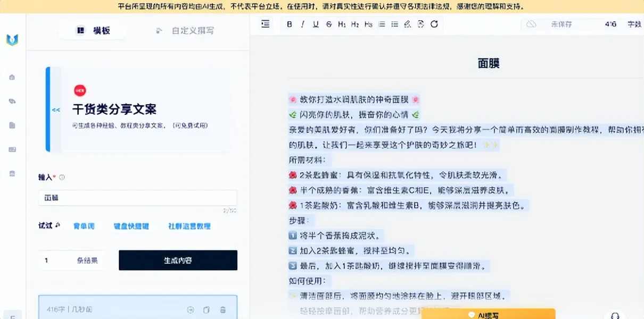Apply strikethrough formatting (S)
This screenshot has height=319, width=644.
(329, 24)
